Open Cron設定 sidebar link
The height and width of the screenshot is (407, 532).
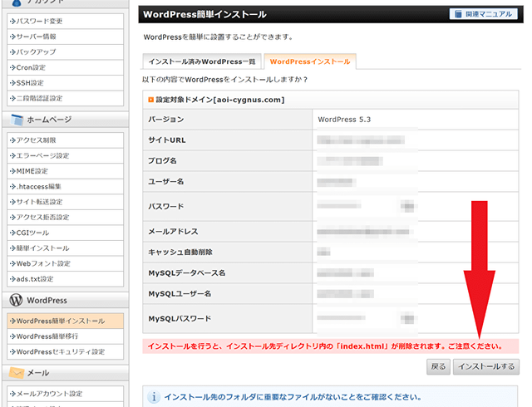(65, 67)
